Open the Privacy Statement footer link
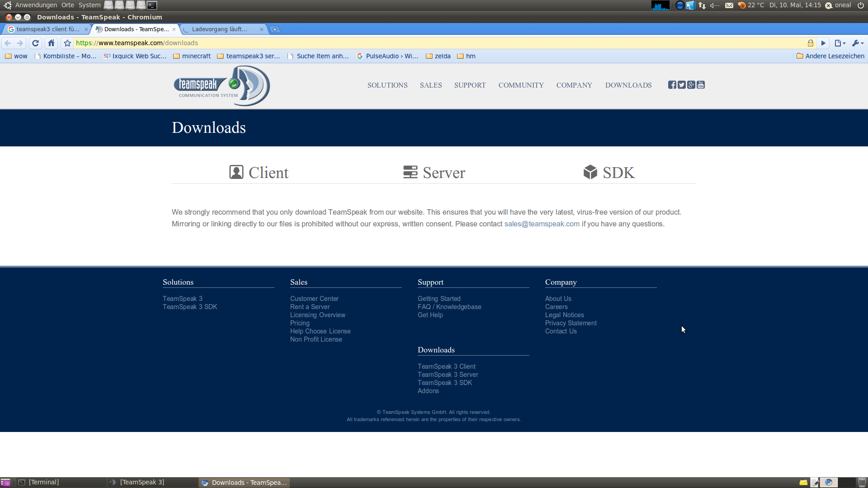This screenshot has height=488, width=868. click(x=571, y=323)
